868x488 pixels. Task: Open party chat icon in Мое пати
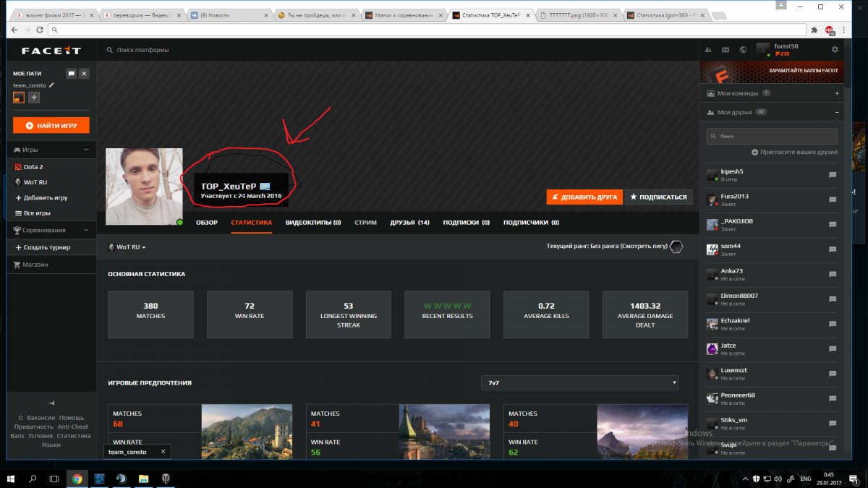click(x=71, y=74)
